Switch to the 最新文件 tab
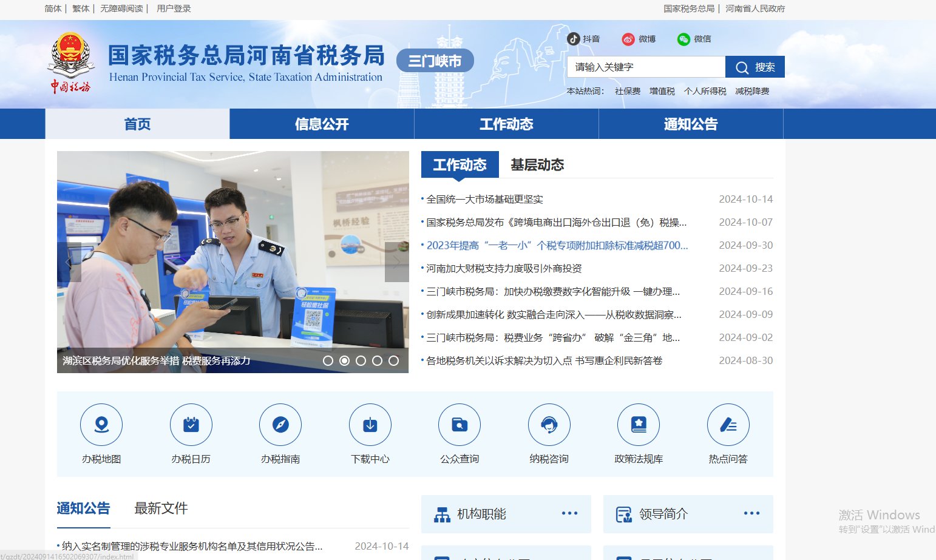This screenshot has width=936, height=560. [x=161, y=508]
